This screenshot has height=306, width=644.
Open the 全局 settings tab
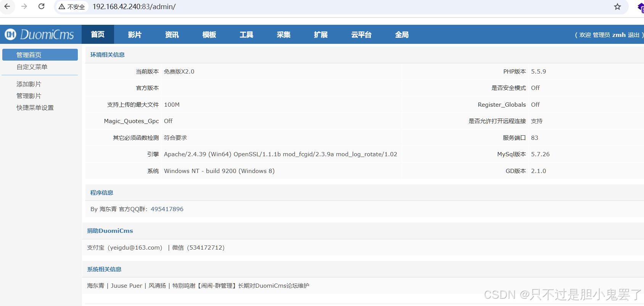point(402,35)
